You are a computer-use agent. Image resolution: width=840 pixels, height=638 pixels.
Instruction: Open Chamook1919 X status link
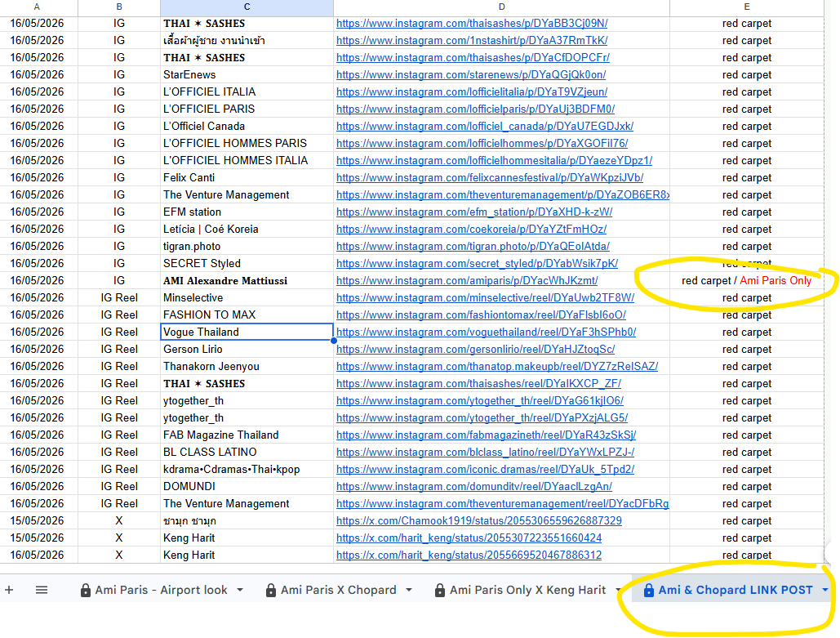pyautogui.click(x=479, y=521)
